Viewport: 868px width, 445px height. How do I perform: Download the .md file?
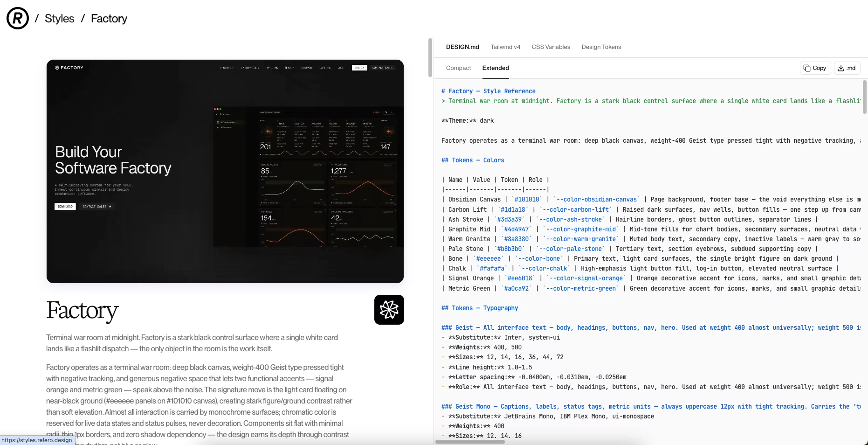click(847, 68)
